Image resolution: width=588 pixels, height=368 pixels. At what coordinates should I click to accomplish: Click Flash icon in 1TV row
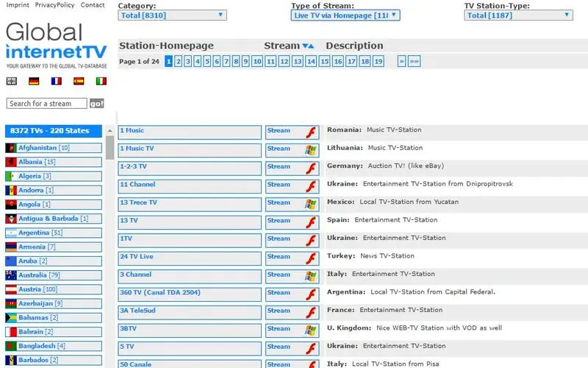point(310,241)
